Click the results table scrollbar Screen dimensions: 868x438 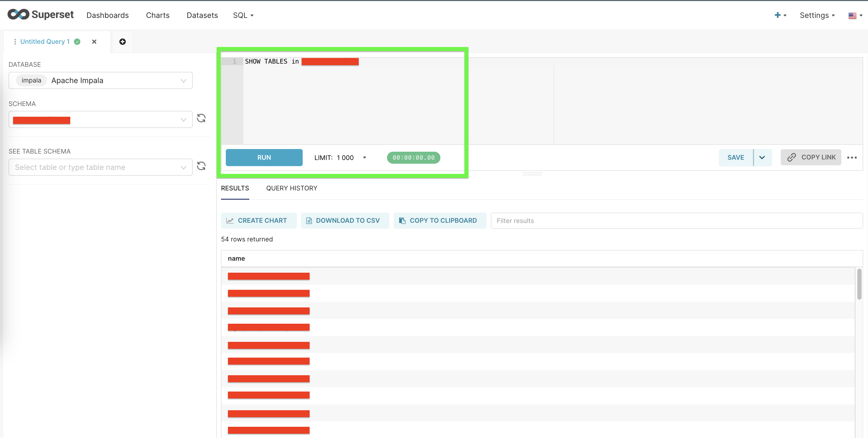tap(859, 284)
